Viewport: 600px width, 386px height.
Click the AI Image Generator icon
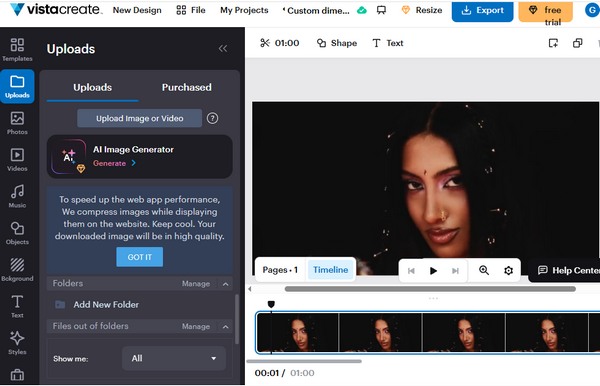69,156
